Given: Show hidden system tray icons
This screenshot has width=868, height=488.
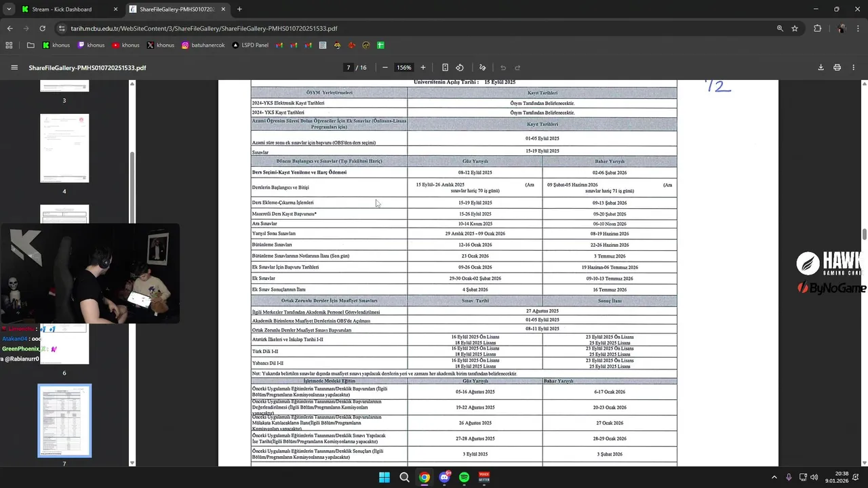Looking at the screenshot, I should 774,477.
